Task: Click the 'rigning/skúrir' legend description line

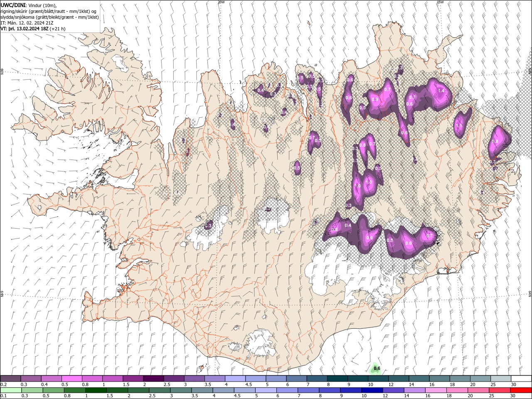Action: (x=49, y=11)
